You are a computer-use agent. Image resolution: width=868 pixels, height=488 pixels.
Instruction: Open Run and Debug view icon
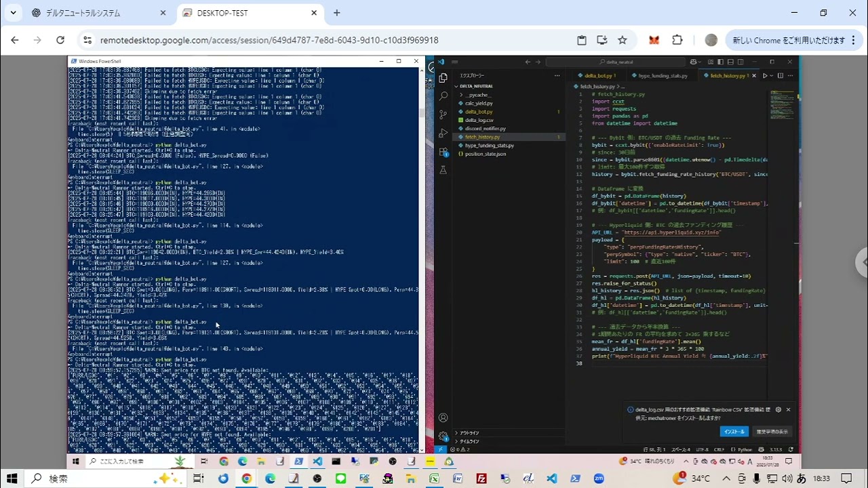(x=443, y=133)
